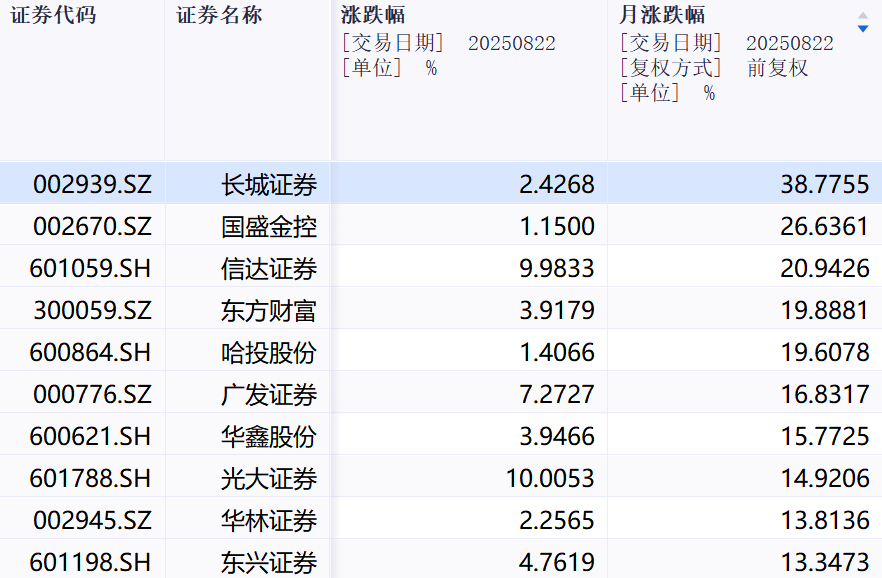The image size is (882, 578).
Task: Click the 广发证券 name cell
Action: [269, 395]
